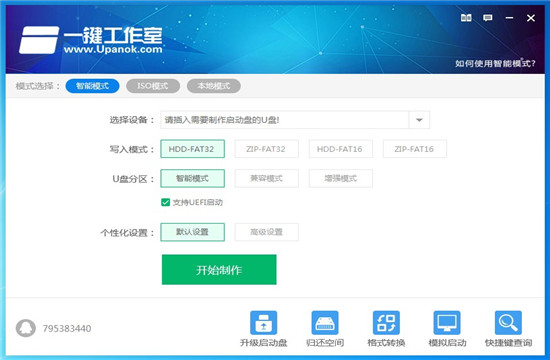Open 快捷键查询 search icon
The image size is (550, 360).
508,323
